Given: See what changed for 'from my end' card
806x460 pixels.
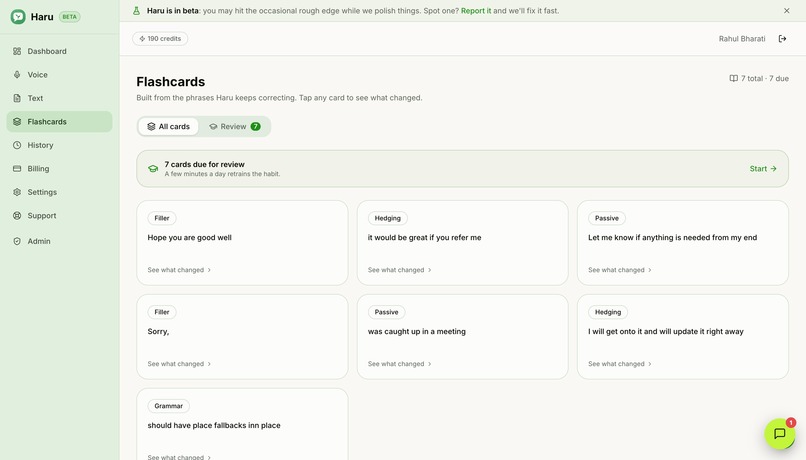Looking at the screenshot, I should pyautogui.click(x=619, y=270).
